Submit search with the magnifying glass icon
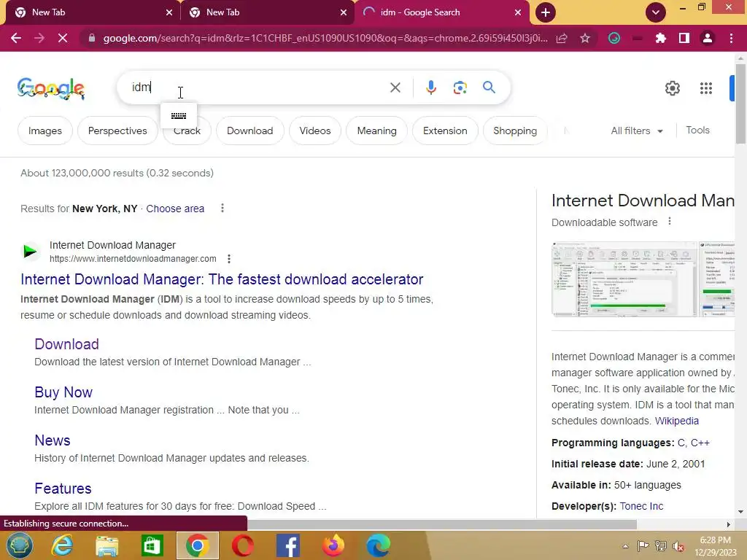 coord(489,87)
